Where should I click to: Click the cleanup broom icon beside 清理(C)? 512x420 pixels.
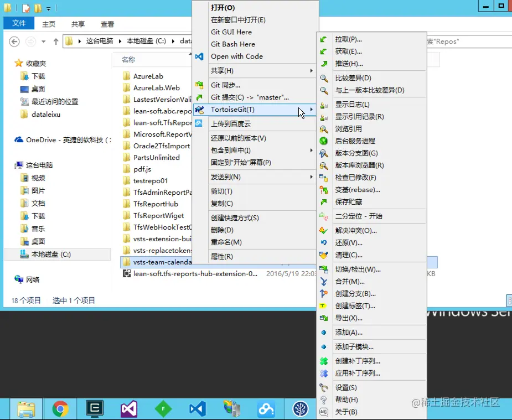pos(324,255)
